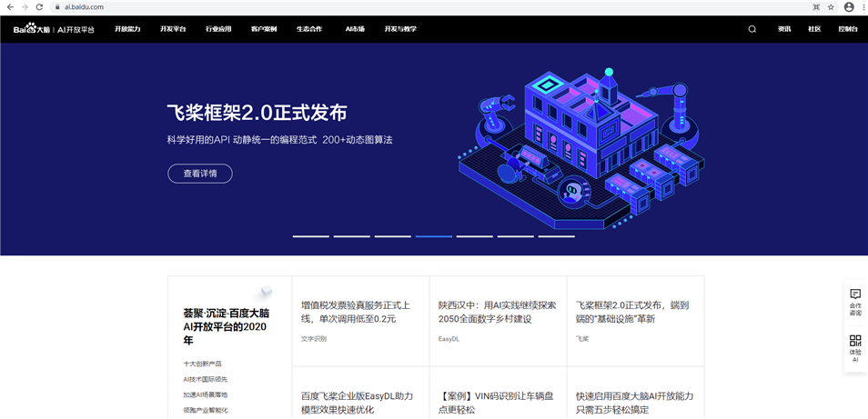Open the browser profile avatar

[x=849, y=7]
